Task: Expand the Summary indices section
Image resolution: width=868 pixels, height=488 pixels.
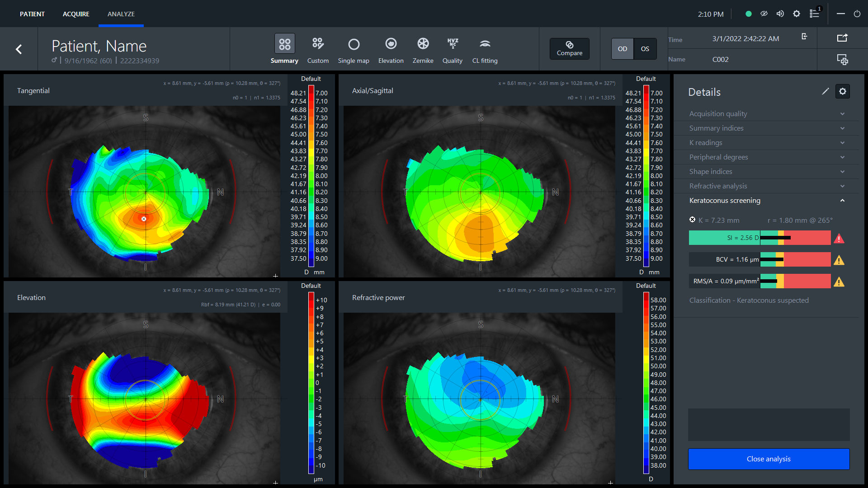Action: (x=768, y=128)
